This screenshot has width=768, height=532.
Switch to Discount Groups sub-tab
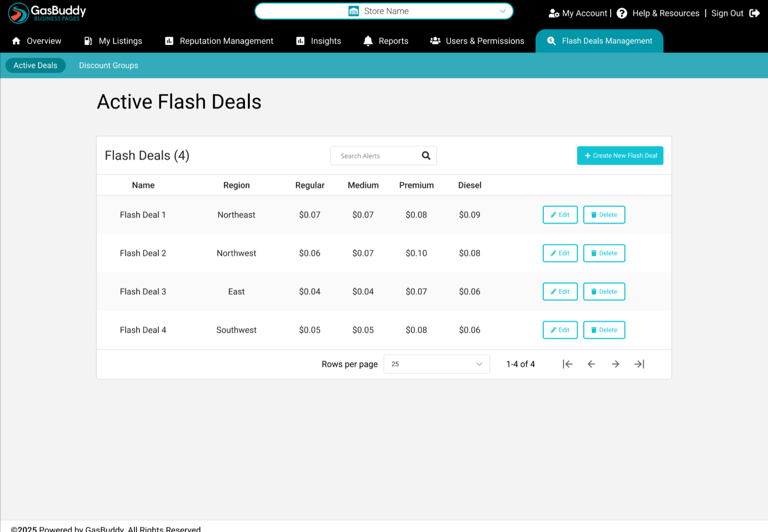click(108, 65)
